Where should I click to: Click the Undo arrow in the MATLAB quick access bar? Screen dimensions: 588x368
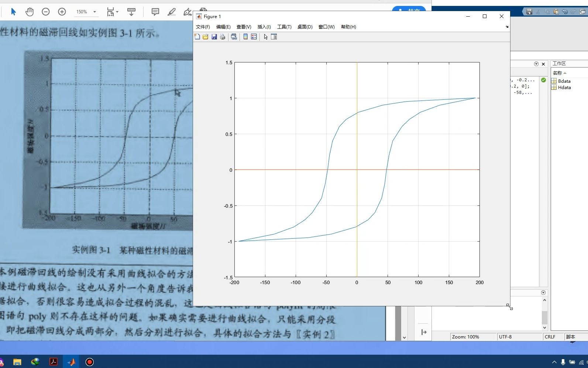click(x=565, y=12)
